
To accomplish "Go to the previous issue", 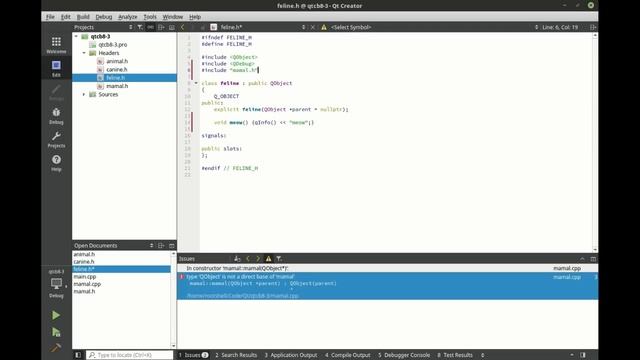I will click(247, 258).
